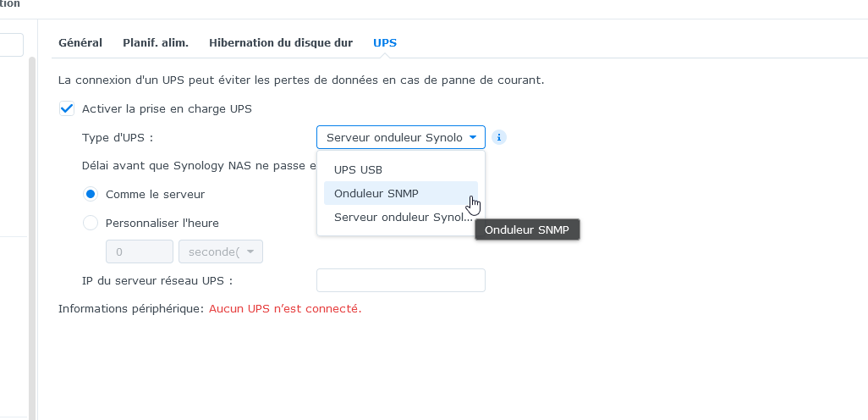Click the Aucun UPS n'est connecté status text

pos(285,308)
